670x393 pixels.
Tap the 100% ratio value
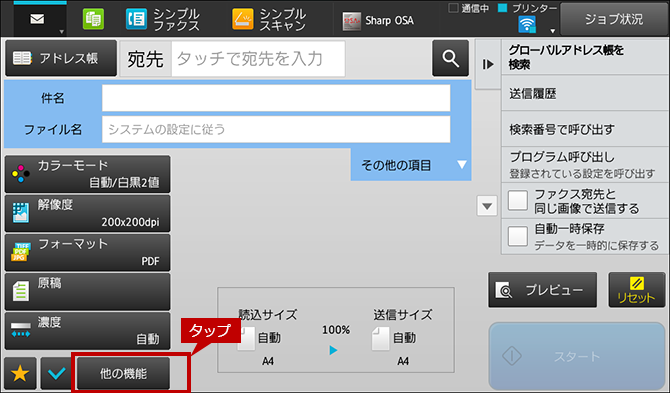click(336, 330)
